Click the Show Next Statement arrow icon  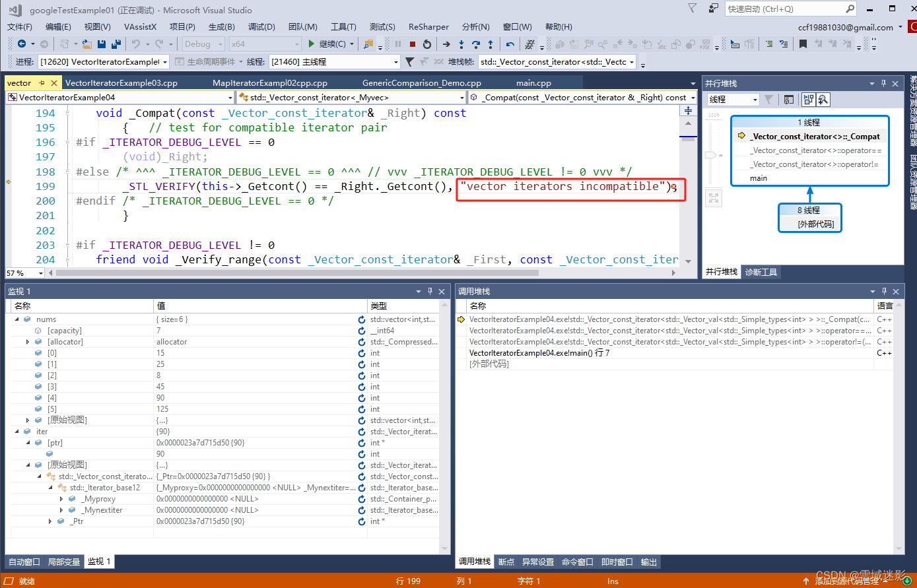tap(446, 44)
